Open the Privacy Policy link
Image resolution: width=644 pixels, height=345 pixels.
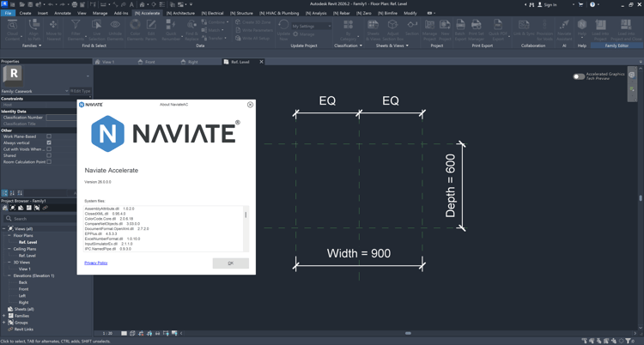pyautogui.click(x=95, y=263)
